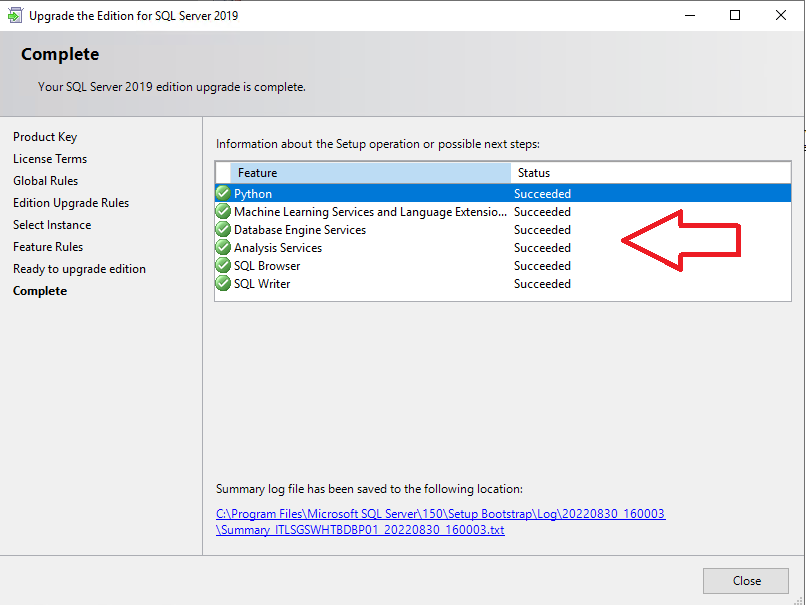
Task: Click the bold Complete step in sidebar
Action: coord(40,291)
